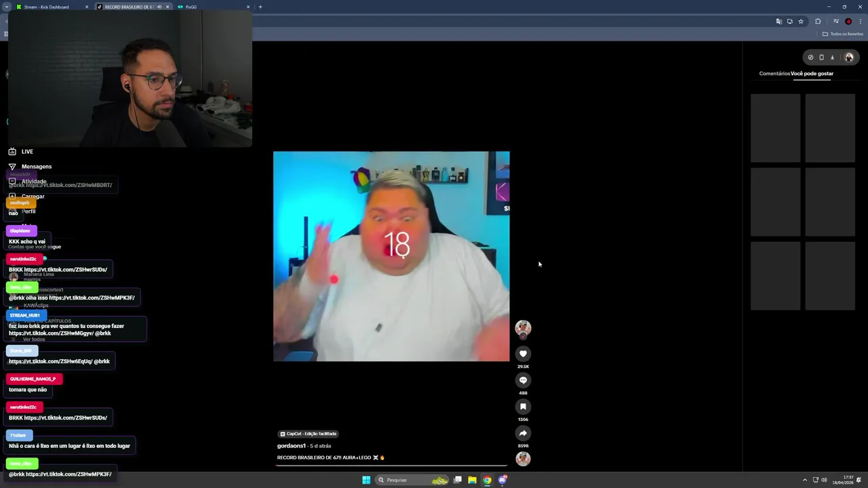Click the chat message 'KKK acho q vai'
Image resolution: width=868 pixels, height=488 pixels.
27,241
